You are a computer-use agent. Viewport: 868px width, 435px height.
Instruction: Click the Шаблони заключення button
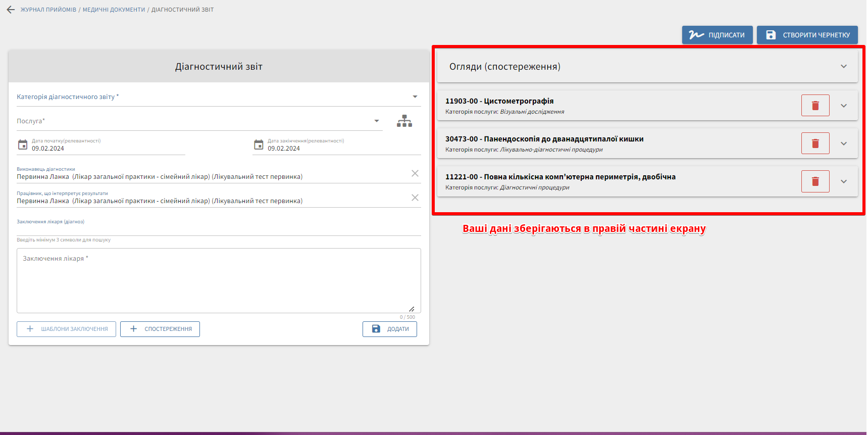66,329
